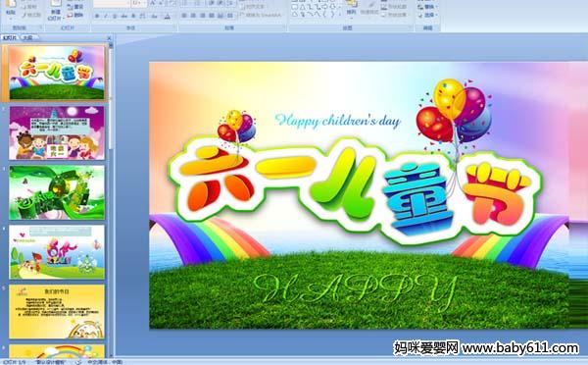Click the Delete slide icon
The image size is (588, 365).
[74, 15]
